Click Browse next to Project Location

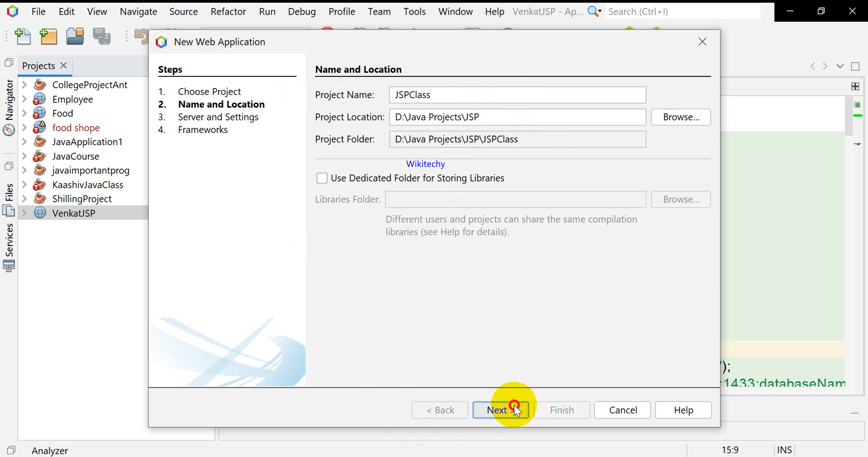pyautogui.click(x=680, y=117)
